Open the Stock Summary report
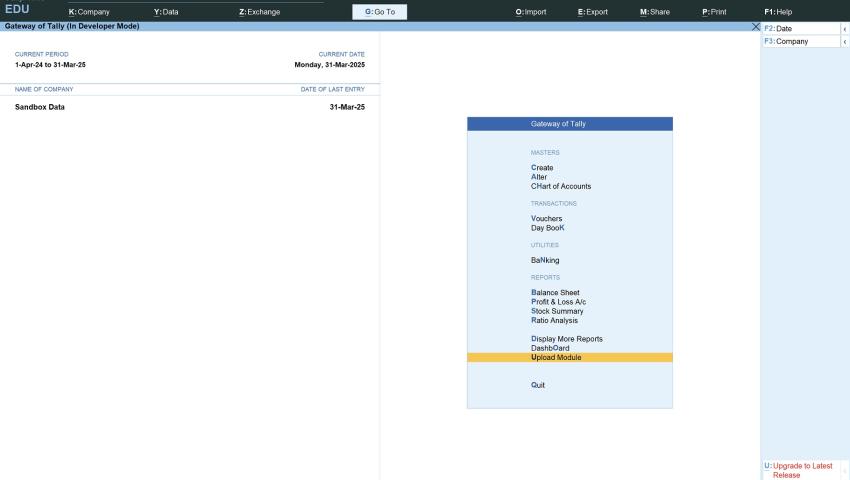 coord(557,311)
